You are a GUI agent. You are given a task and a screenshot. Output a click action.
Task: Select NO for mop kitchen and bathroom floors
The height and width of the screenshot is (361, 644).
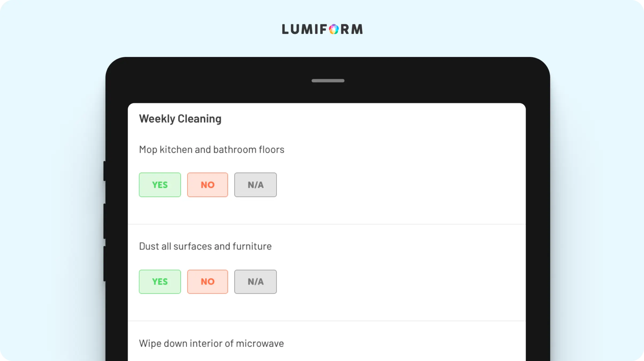coord(208,185)
